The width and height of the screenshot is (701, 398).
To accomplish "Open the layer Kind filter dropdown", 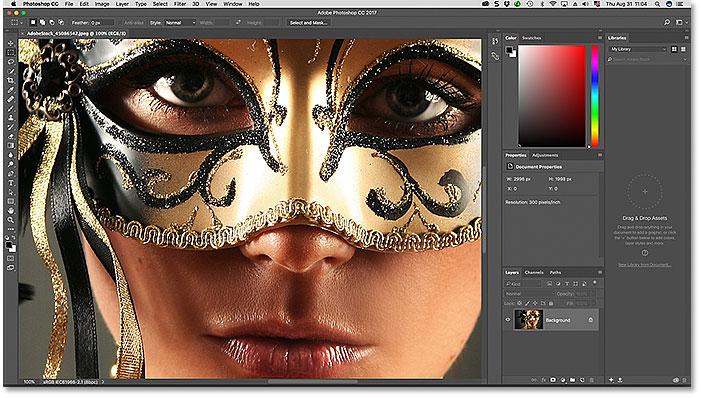I will tap(523, 284).
